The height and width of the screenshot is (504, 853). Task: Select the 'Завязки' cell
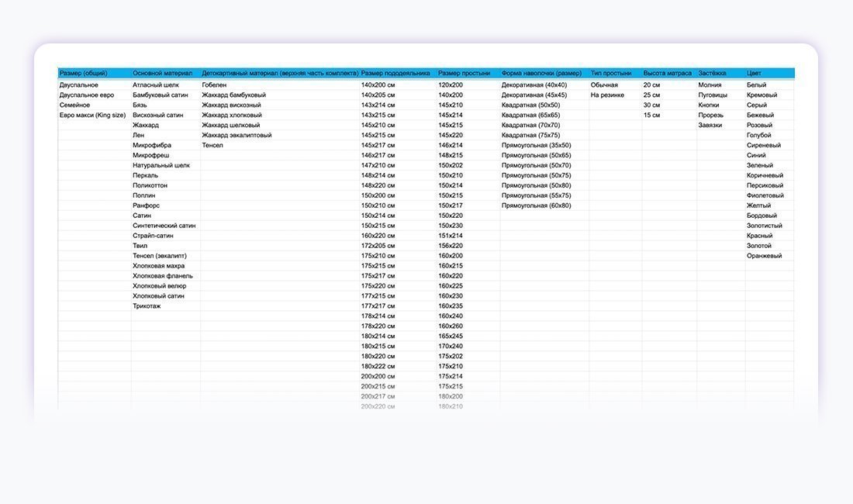point(710,125)
